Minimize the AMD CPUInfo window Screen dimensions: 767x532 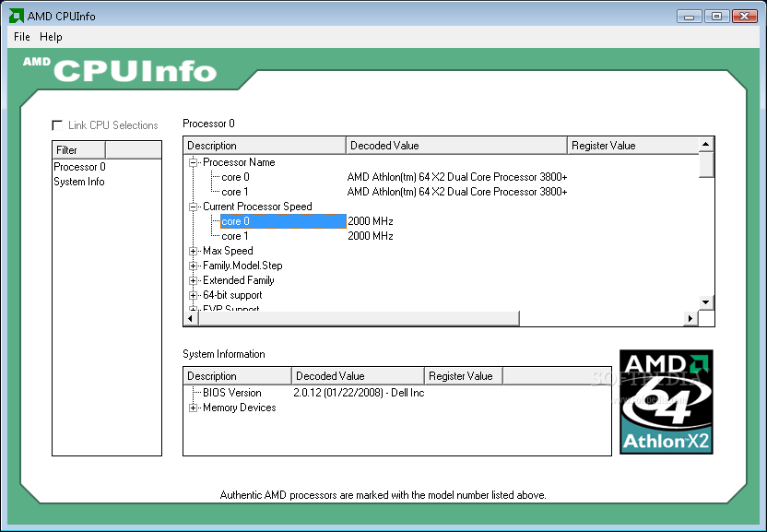coord(690,17)
